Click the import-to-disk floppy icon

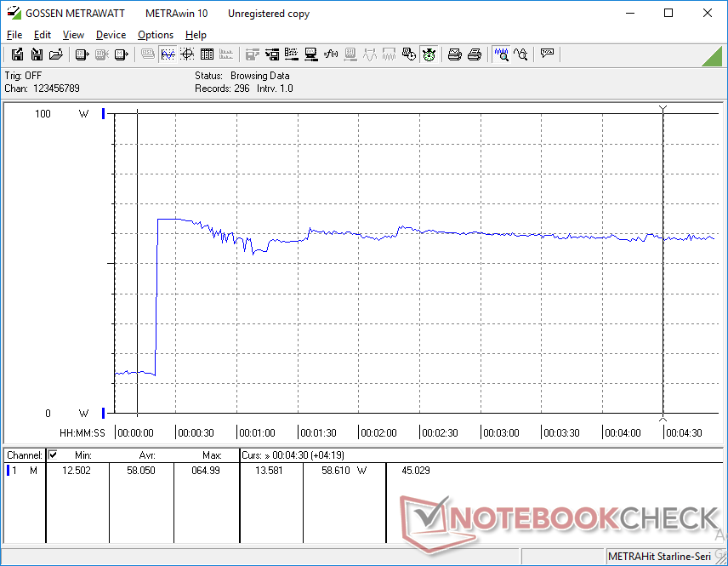point(37,54)
